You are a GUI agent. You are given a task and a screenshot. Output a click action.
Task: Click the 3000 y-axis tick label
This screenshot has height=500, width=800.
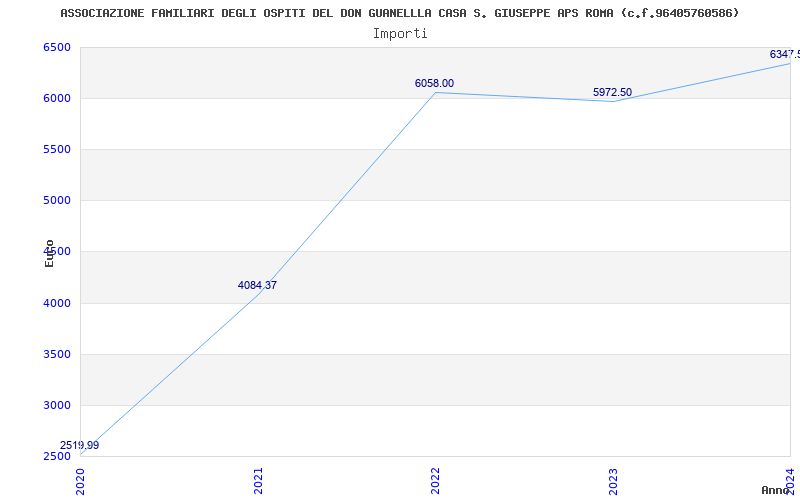click(57, 405)
